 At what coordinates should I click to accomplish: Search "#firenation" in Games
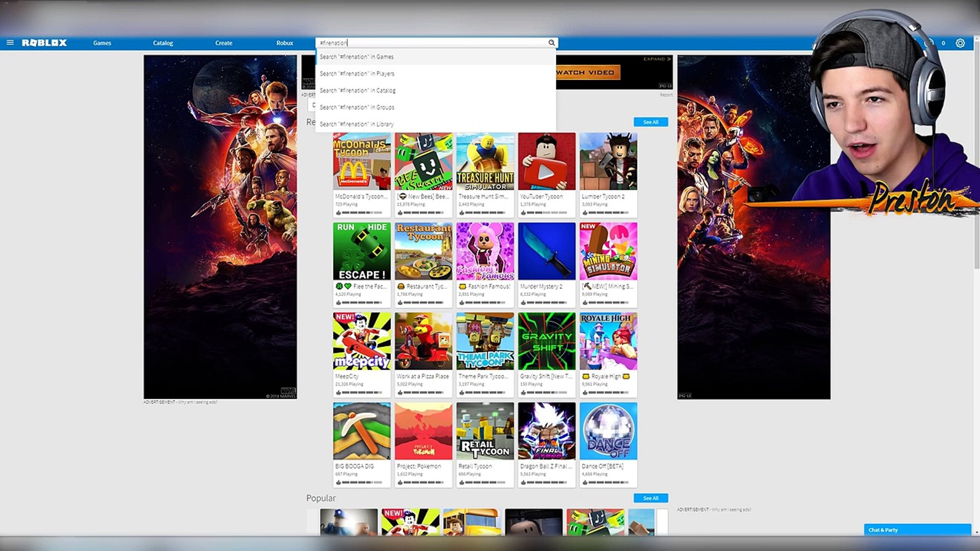pyautogui.click(x=435, y=57)
